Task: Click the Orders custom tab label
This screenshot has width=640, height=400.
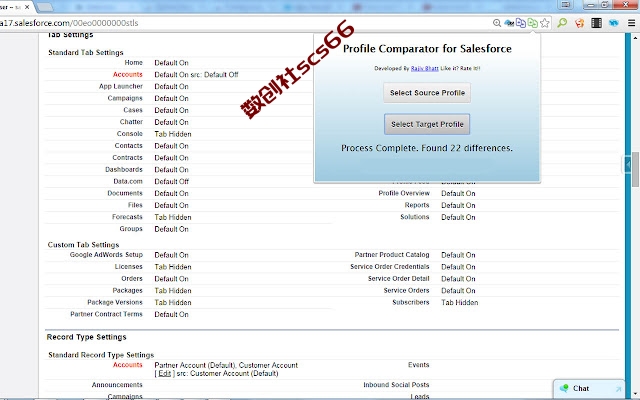Action: (132, 278)
